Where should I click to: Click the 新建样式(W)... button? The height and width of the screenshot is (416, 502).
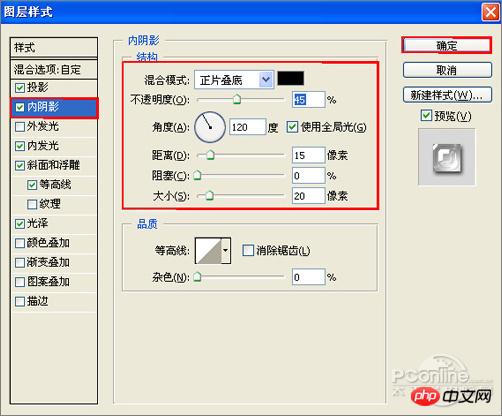point(447,95)
